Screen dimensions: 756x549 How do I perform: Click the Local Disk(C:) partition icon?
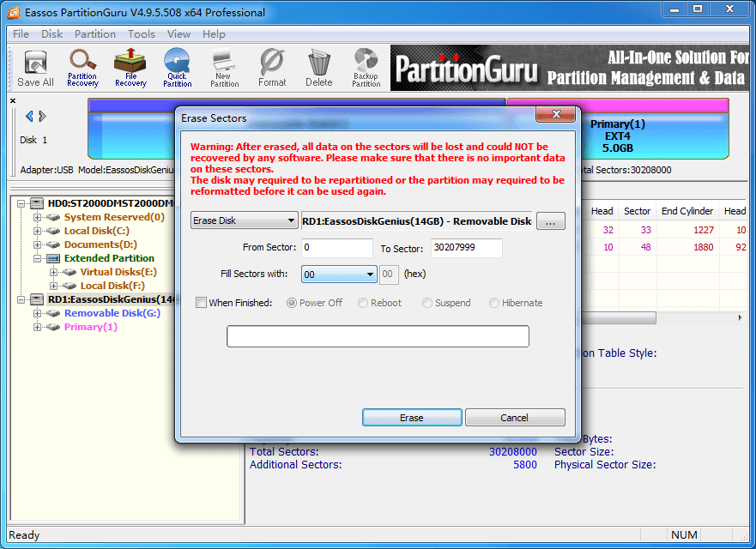[53, 232]
